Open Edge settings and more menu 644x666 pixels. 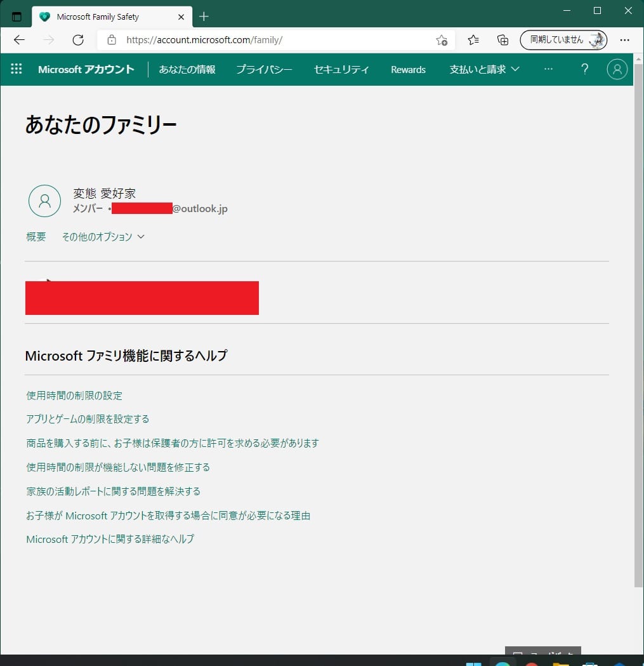click(624, 40)
